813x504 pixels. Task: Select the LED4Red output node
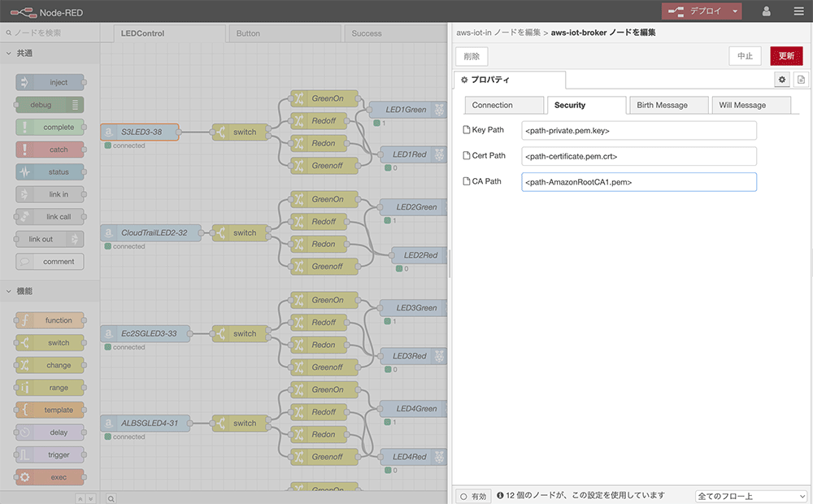pos(413,457)
